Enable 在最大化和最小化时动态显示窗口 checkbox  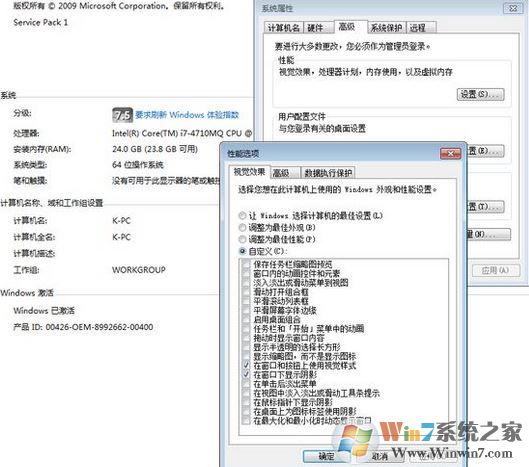point(246,420)
